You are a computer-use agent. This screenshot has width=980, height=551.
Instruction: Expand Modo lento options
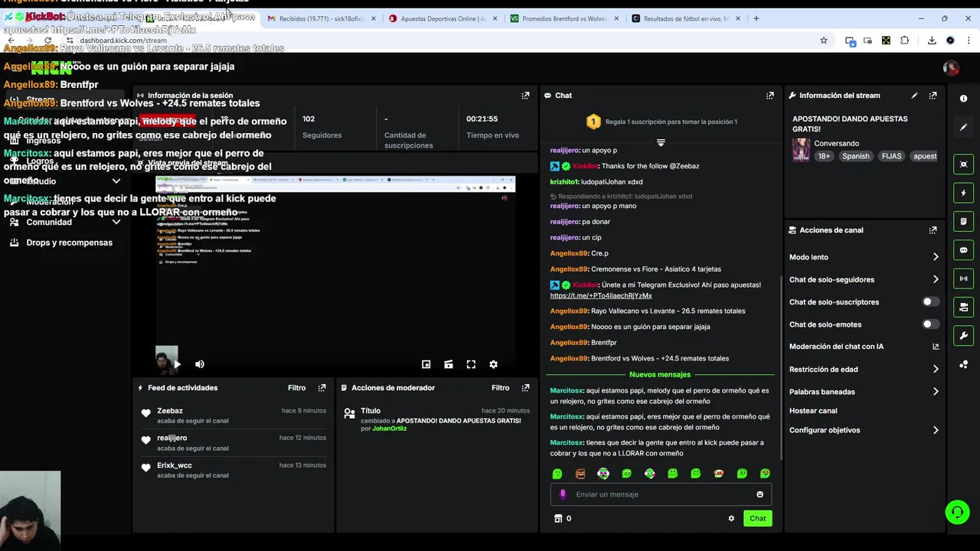pyautogui.click(x=936, y=257)
